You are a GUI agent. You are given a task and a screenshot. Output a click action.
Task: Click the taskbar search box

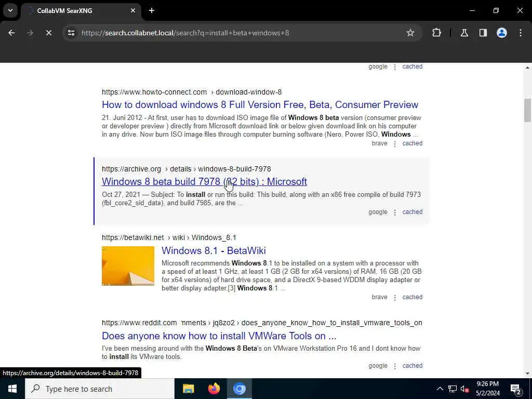click(100, 389)
